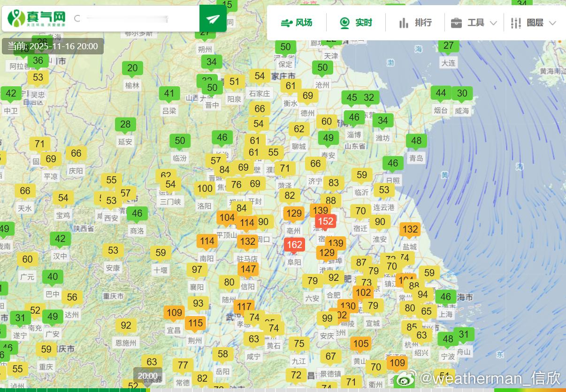This screenshot has height=392, width=566.
Task: Select the 34 marker at 潍坊
Action: [383, 121]
